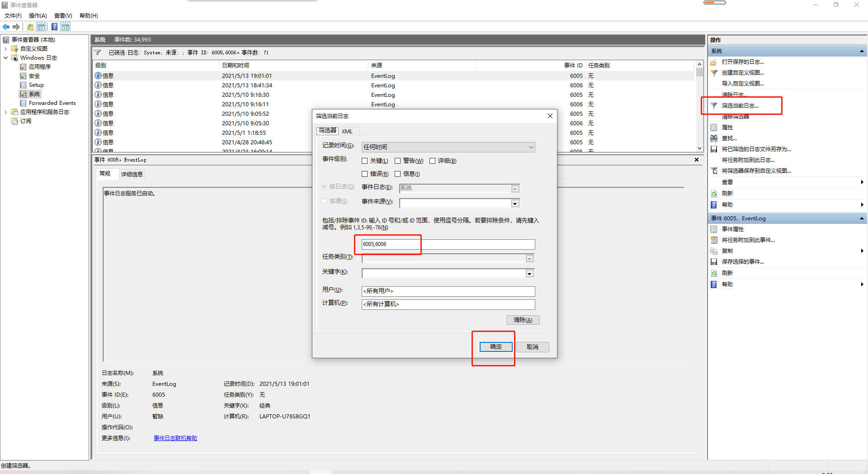Select the 应用程序 log in tree
Screen dimensions: 868x474
[x=40, y=67]
